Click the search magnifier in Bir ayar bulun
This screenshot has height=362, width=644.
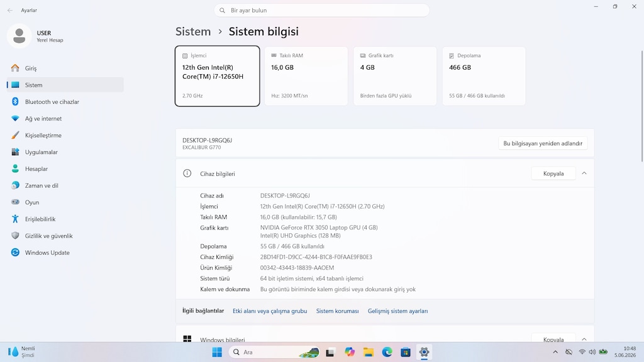(x=222, y=10)
